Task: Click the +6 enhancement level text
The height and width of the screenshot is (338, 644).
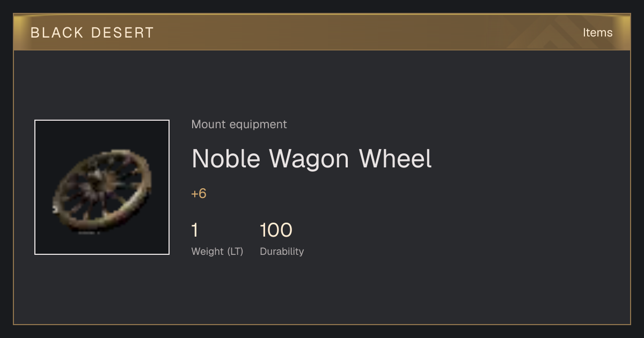Action: (199, 194)
